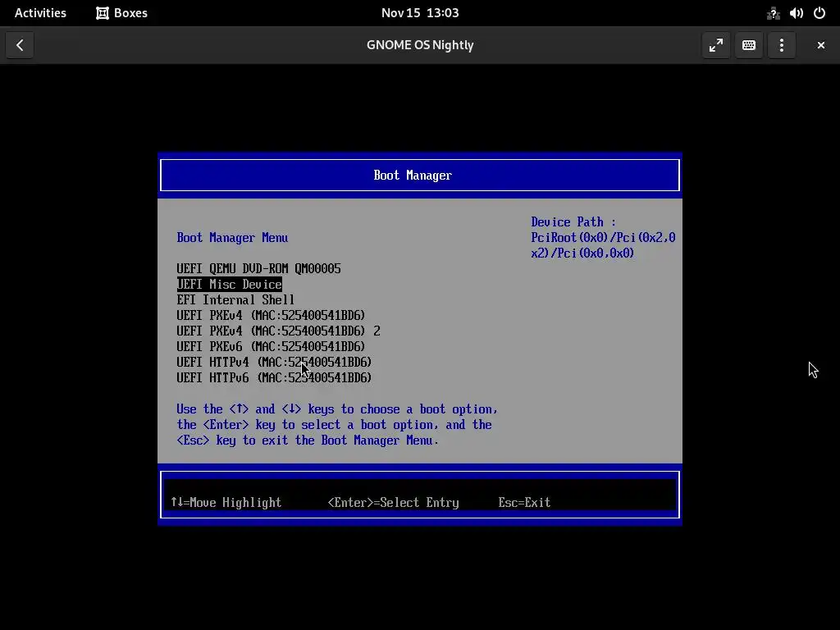This screenshot has height=630, width=840.
Task: Click the Boot Manager Menu heading
Action: (x=232, y=237)
